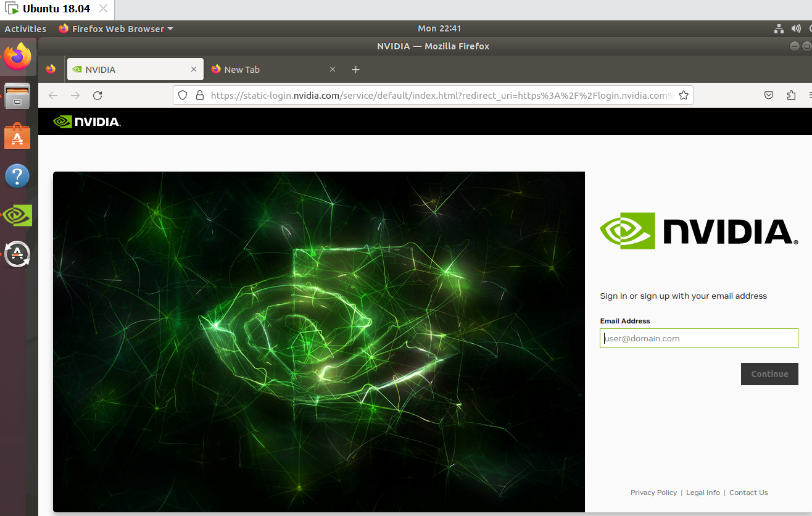This screenshot has height=516, width=812.
Task: Open the Firefox Web Browser app menu
Action: tap(116, 28)
